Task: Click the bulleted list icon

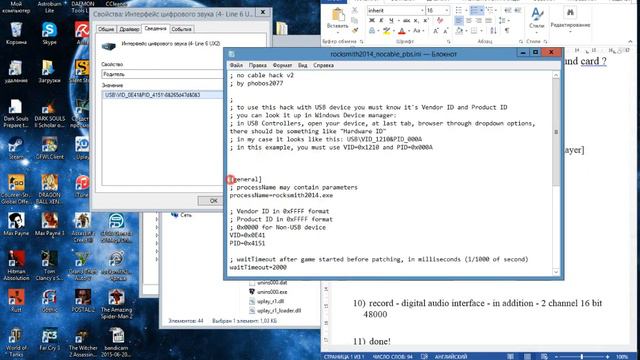Action: (459, 10)
